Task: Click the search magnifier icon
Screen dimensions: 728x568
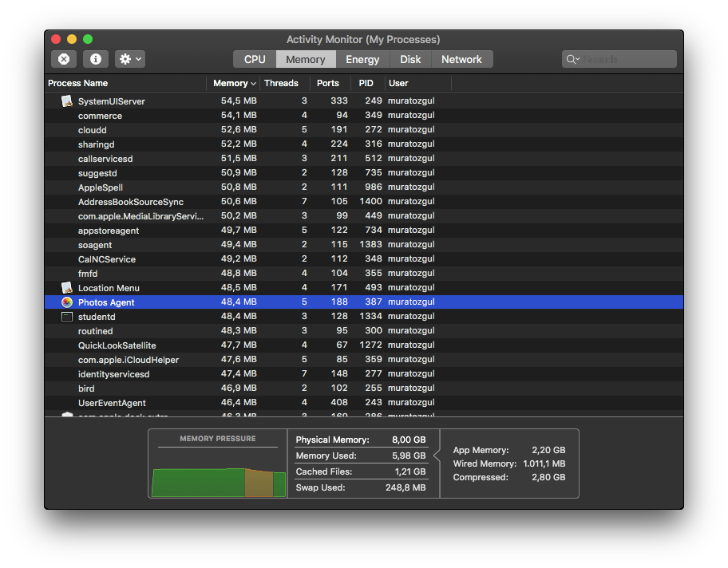Action: 572,59
